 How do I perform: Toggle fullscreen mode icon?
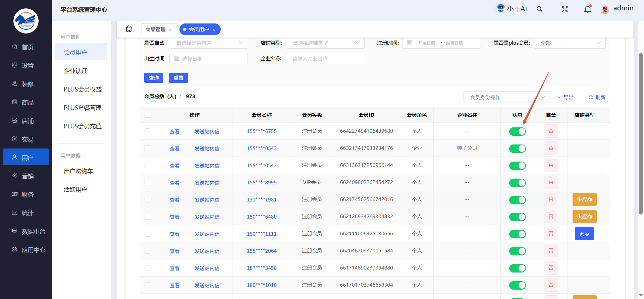(565, 9)
